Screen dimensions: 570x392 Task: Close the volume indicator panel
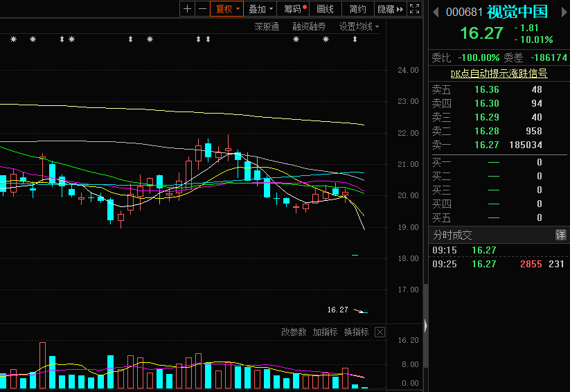(380, 332)
